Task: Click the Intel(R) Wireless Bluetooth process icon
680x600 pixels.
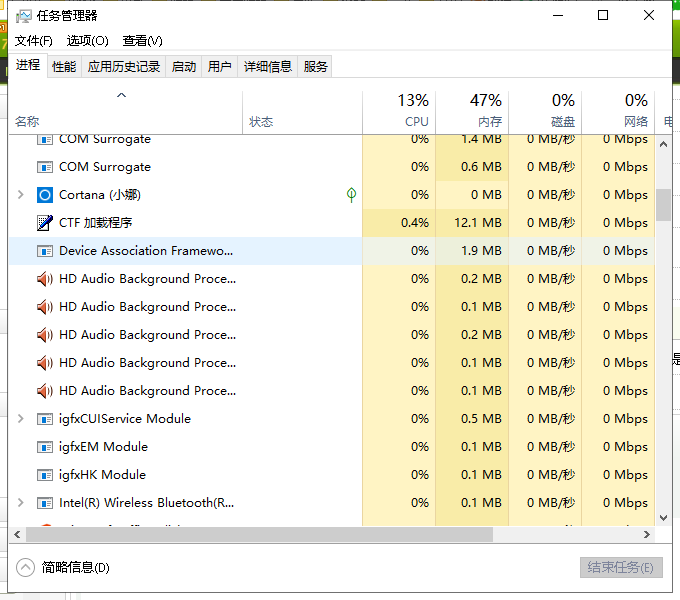Action: click(45, 503)
